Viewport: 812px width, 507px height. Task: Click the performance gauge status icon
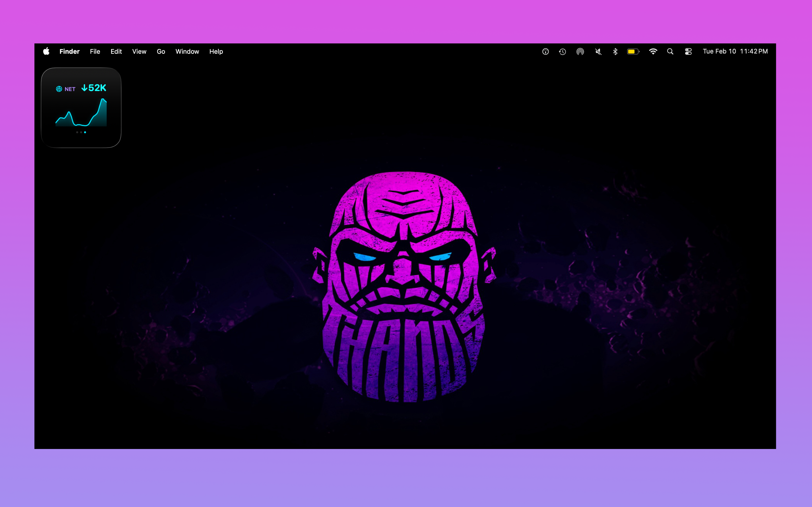coord(546,51)
